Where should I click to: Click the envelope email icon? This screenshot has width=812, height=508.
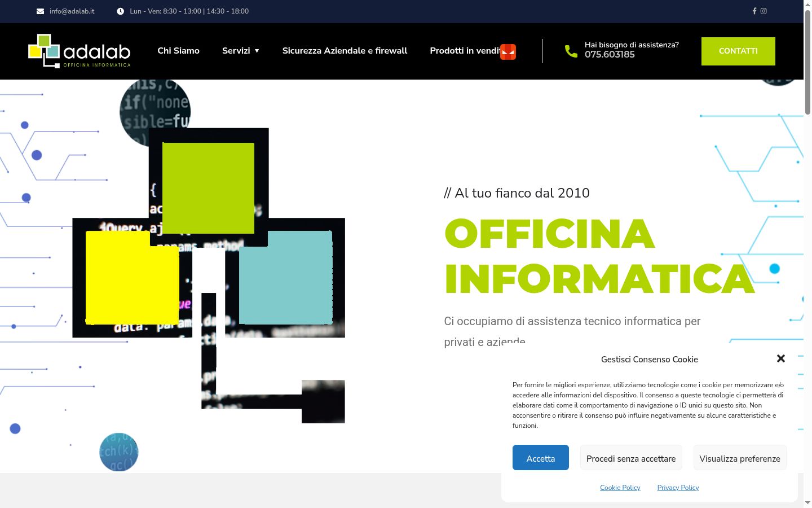pyautogui.click(x=40, y=11)
